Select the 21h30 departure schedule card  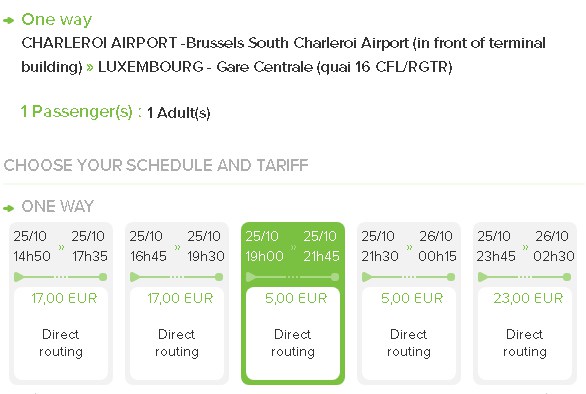[x=409, y=303]
